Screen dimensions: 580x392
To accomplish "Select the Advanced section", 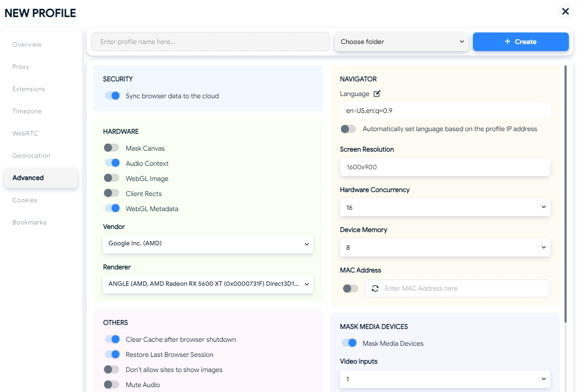I will (41, 178).
